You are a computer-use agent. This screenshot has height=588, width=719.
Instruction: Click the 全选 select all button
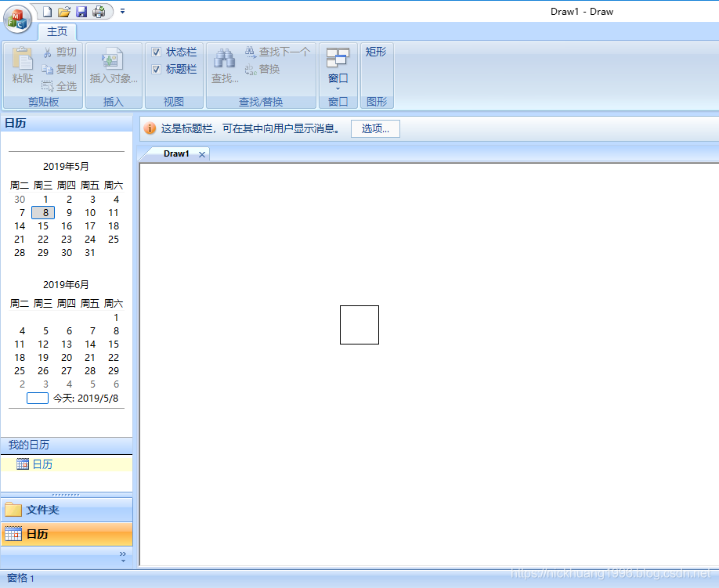[60, 86]
